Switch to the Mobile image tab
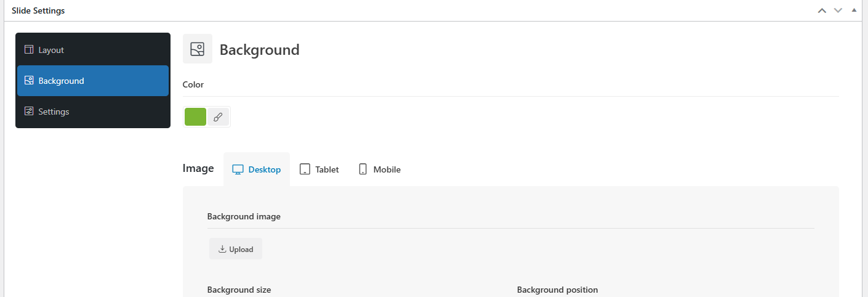The width and height of the screenshot is (868, 297). (x=380, y=169)
